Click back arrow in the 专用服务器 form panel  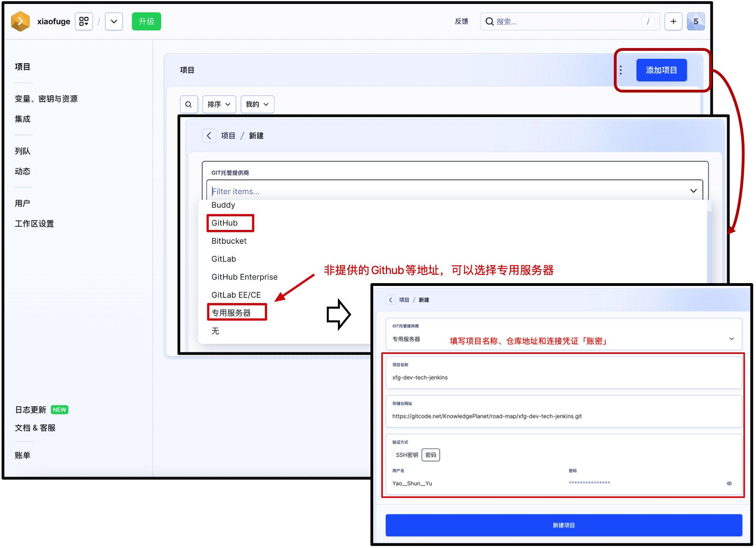point(391,300)
